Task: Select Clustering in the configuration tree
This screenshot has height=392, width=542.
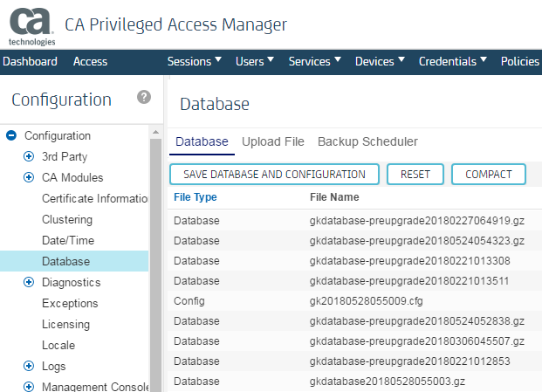Action: [x=67, y=219]
